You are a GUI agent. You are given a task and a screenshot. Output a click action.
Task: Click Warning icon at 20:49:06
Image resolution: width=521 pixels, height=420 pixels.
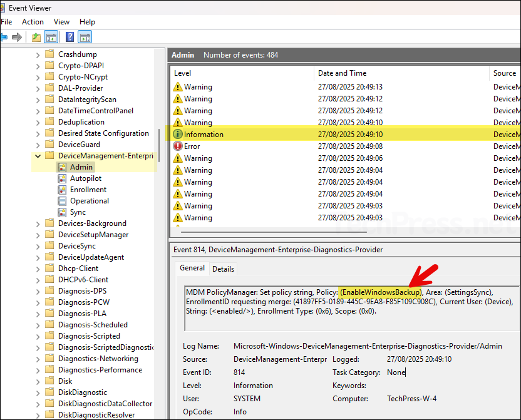pos(178,158)
